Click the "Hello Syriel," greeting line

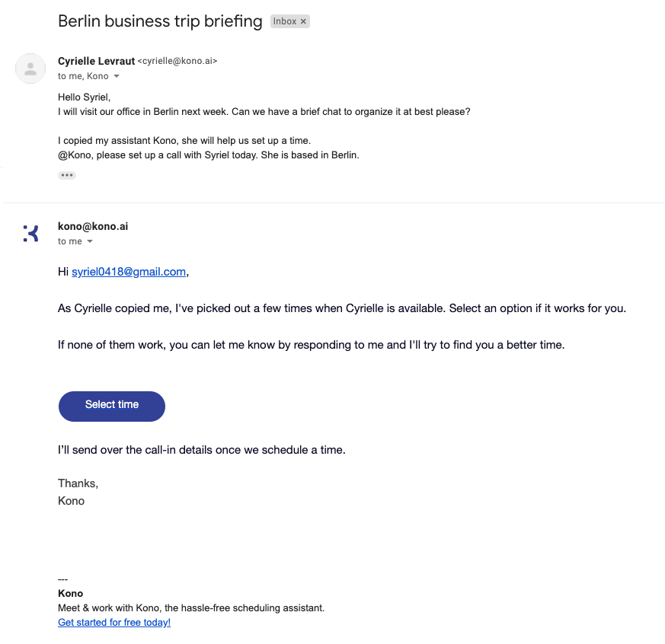pyautogui.click(x=85, y=97)
